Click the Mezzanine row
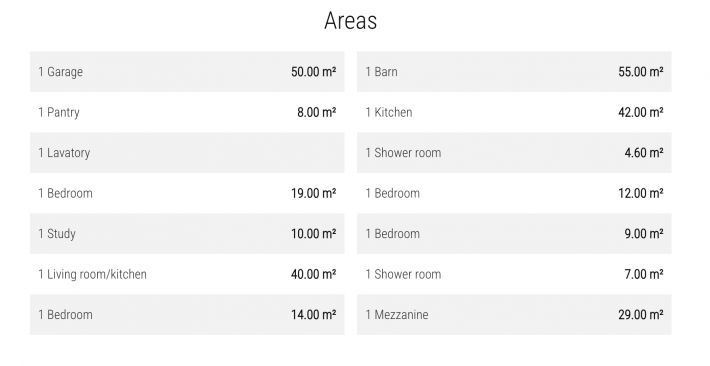 coord(514,315)
